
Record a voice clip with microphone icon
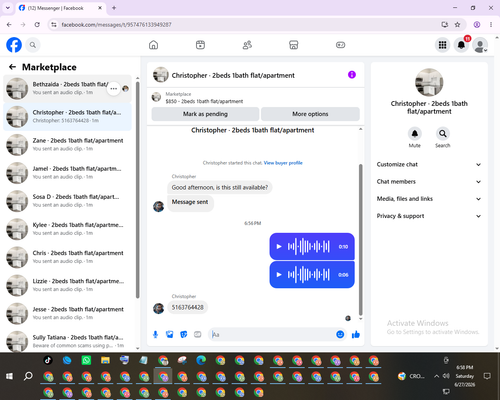[x=155, y=334]
